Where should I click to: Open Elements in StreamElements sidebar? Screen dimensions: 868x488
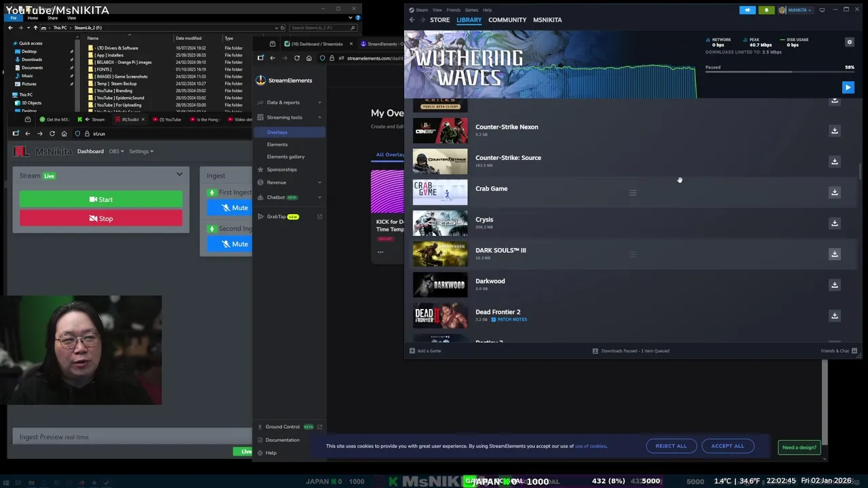coord(277,144)
